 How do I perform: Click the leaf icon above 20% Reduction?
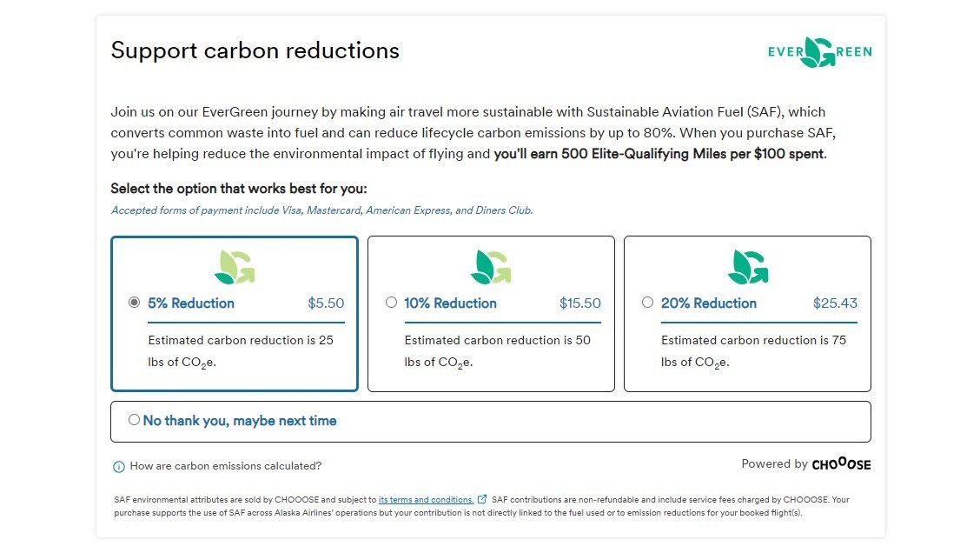tap(747, 267)
